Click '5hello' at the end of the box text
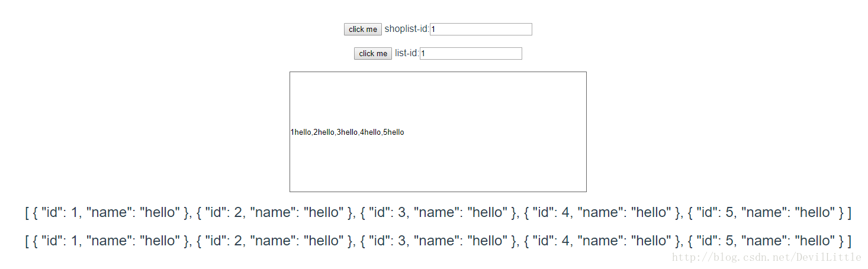868x269 pixels. click(394, 132)
